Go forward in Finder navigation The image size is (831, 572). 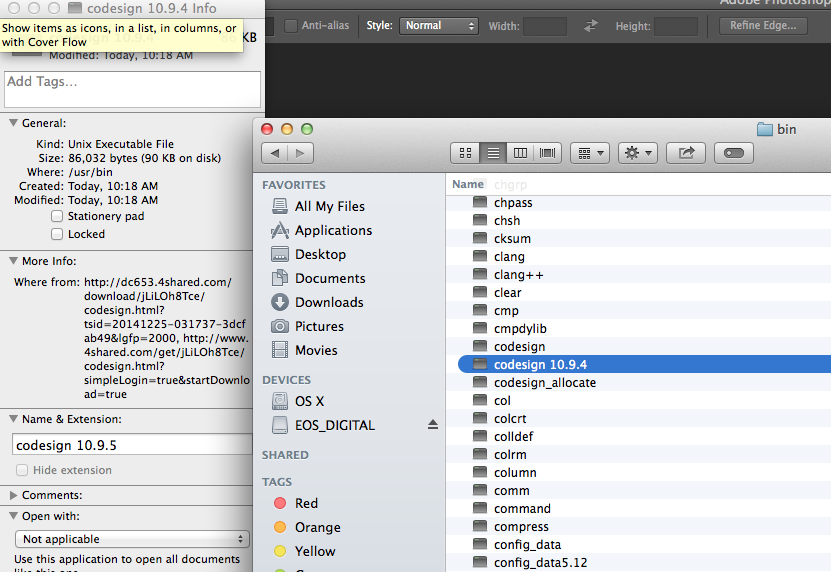coord(300,153)
